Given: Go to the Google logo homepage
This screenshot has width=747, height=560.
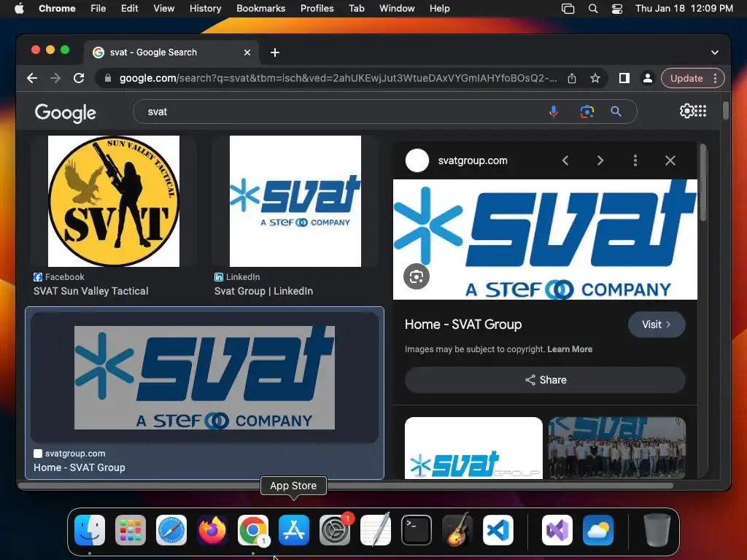Looking at the screenshot, I should 65,113.
